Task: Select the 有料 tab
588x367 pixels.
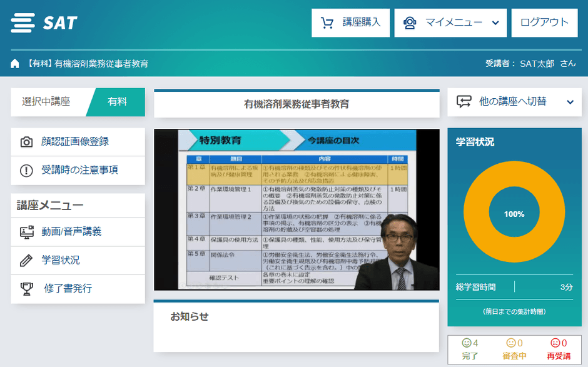Action: click(117, 102)
